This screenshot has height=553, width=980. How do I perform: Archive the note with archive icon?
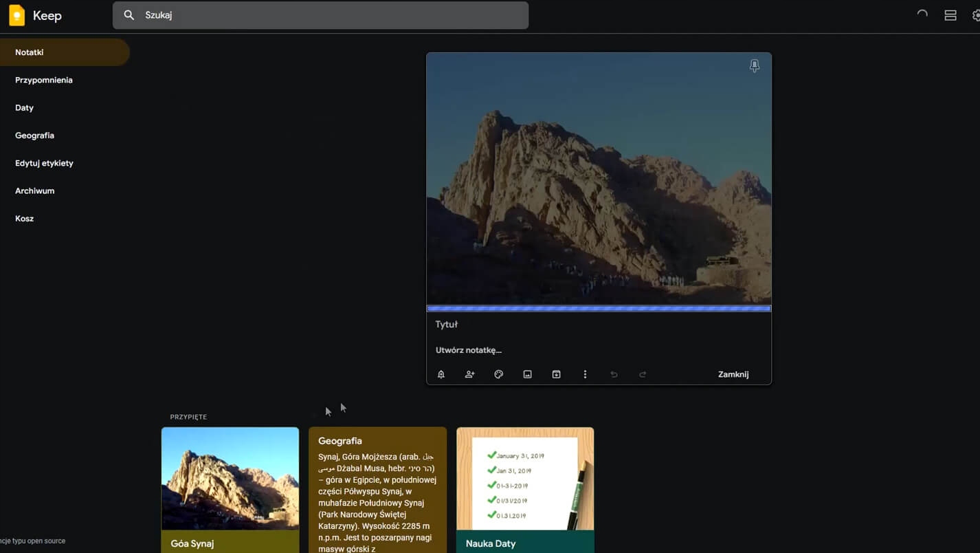pyautogui.click(x=557, y=374)
